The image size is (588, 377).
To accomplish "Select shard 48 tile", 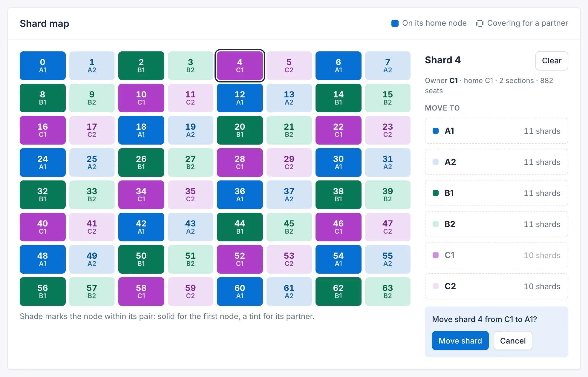I will pyautogui.click(x=43, y=259).
